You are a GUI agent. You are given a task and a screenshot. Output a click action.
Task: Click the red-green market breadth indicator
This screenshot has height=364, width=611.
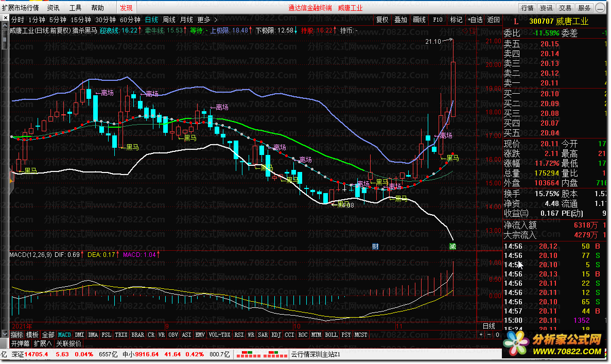coord(262,354)
